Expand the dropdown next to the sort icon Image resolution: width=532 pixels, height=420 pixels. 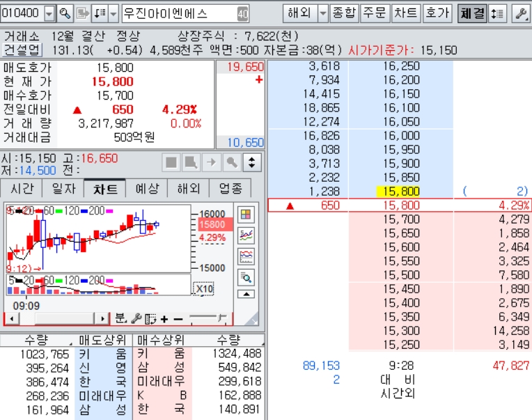click(x=114, y=13)
